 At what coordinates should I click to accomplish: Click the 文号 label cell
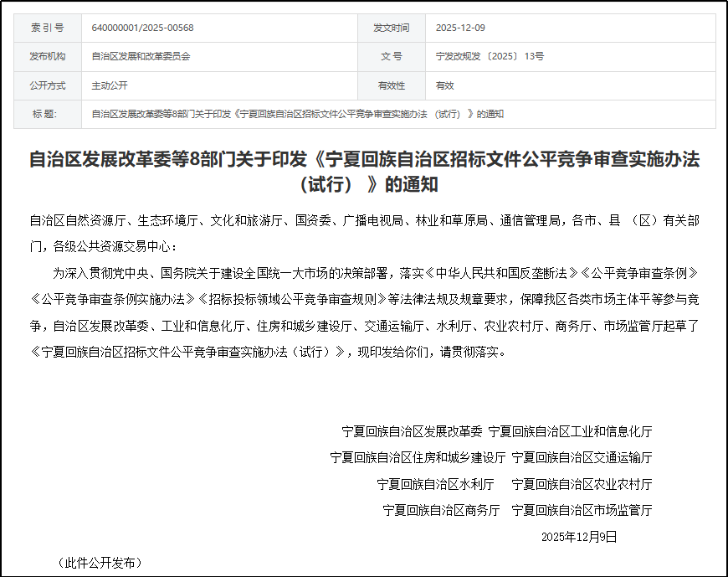[392, 56]
